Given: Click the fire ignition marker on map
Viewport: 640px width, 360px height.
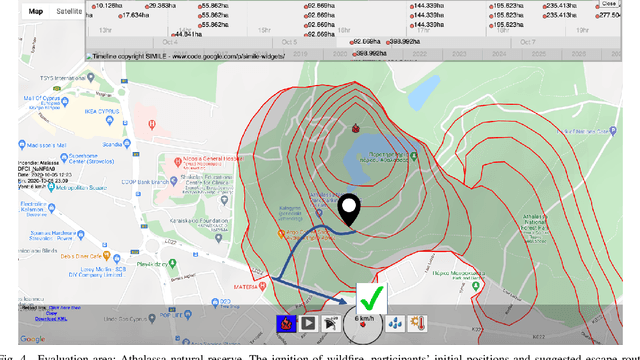Looking at the screenshot, I should click(356, 128).
